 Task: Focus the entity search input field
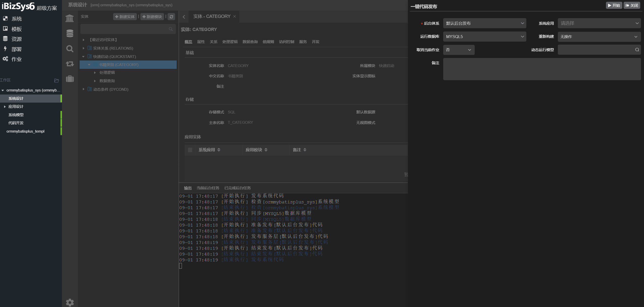click(128, 29)
